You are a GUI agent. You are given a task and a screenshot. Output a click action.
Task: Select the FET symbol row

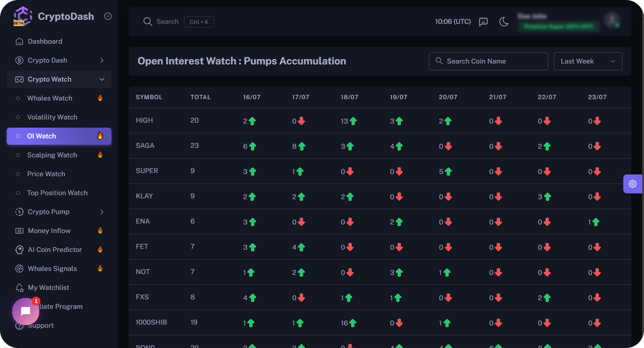380,247
